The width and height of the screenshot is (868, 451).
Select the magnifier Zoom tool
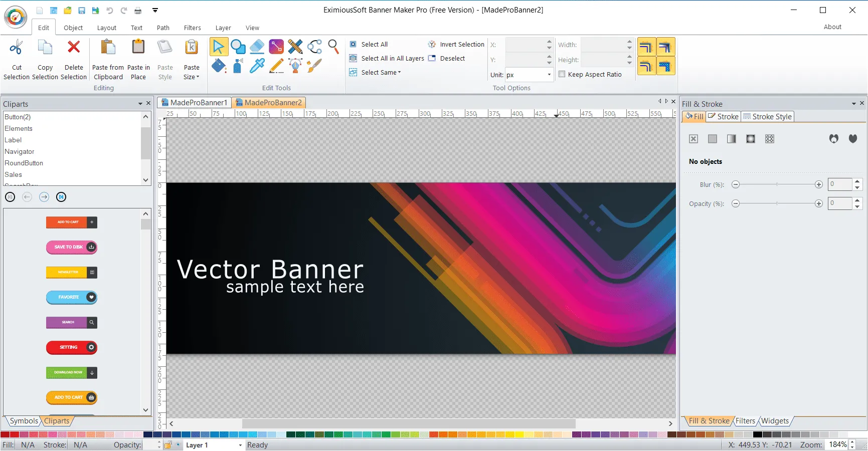click(333, 47)
